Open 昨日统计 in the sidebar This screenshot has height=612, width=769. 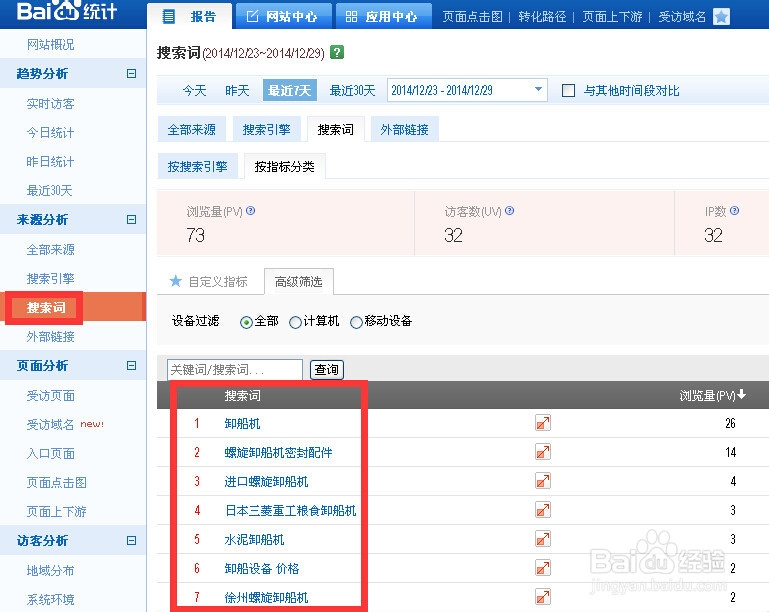point(51,161)
